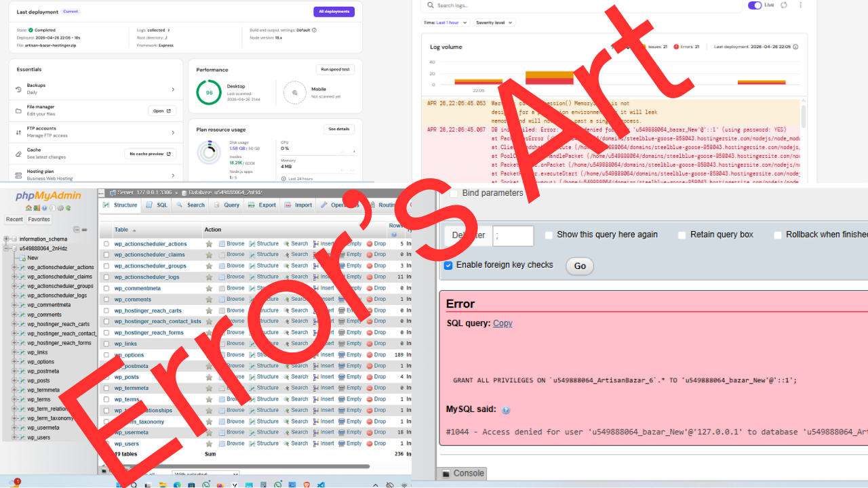
Task: Switch to the Structure tab
Action: click(120, 205)
